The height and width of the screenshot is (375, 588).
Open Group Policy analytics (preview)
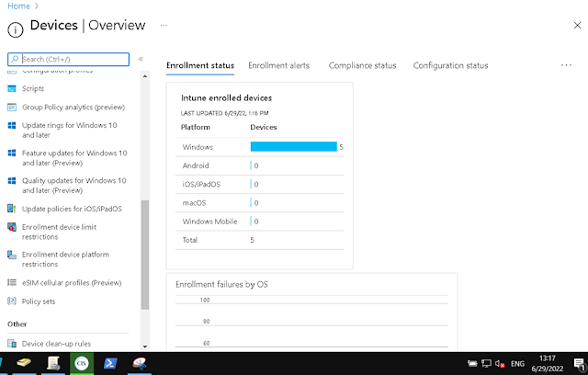click(x=73, y=108)
